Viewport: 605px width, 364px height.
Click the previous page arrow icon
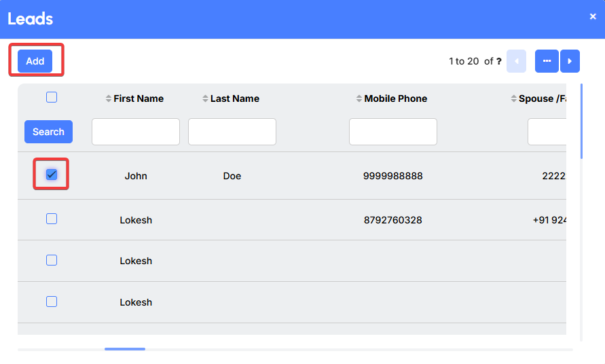[516, 61]
